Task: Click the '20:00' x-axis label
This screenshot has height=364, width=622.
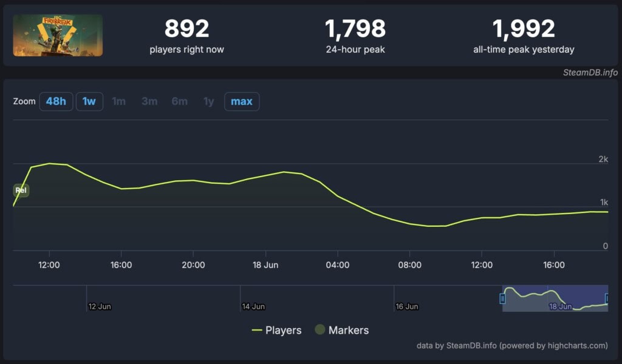Action: tap(193, 265)
